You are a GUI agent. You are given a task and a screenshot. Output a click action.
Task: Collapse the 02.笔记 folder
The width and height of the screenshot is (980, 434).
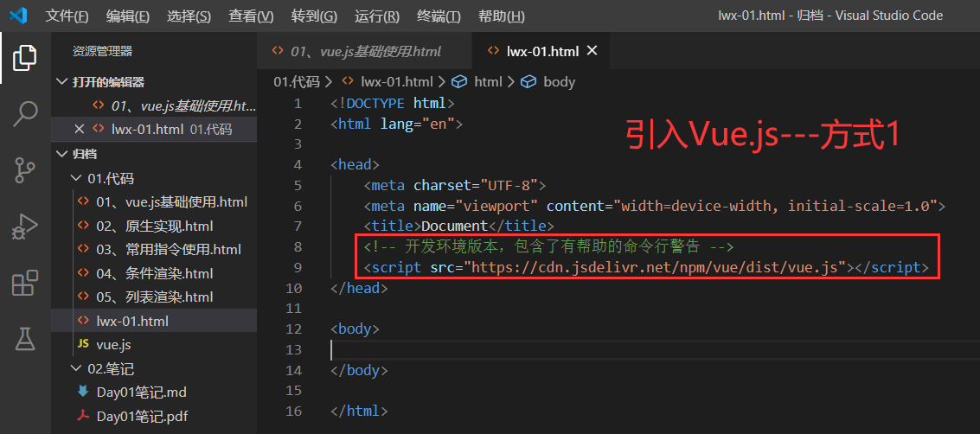click(76, 368)
